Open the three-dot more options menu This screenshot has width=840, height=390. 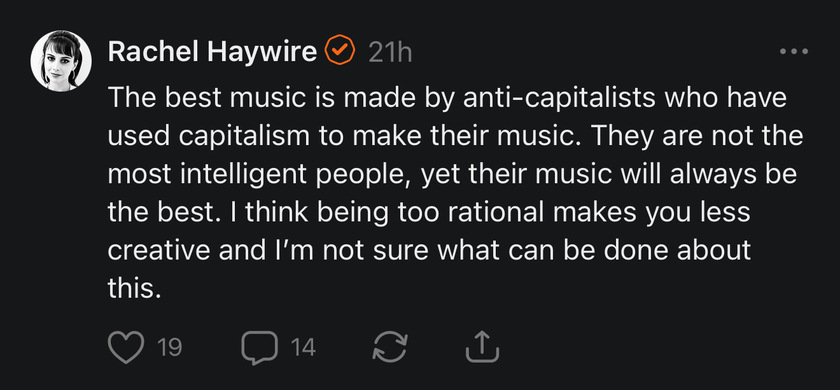pos(794,52)
